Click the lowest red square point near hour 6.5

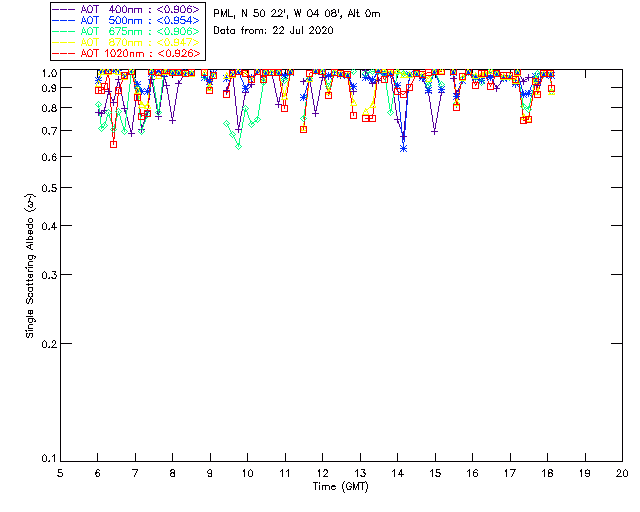click(113, 144)
